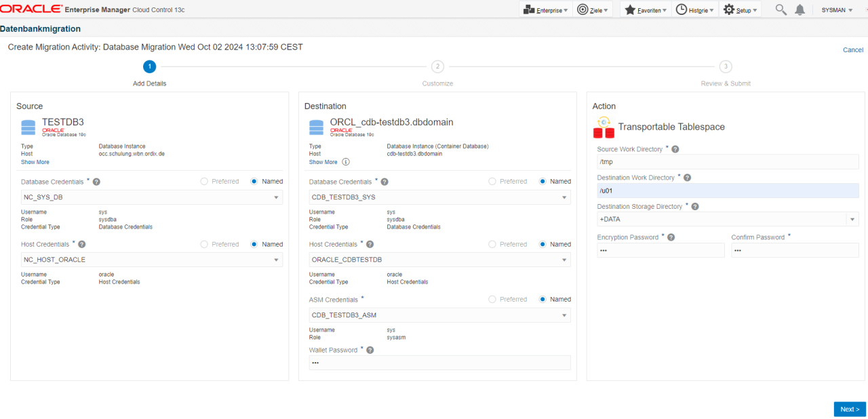Open the Historie menu
The width and height of the screenshot is (868, 419).
[694, 9]
